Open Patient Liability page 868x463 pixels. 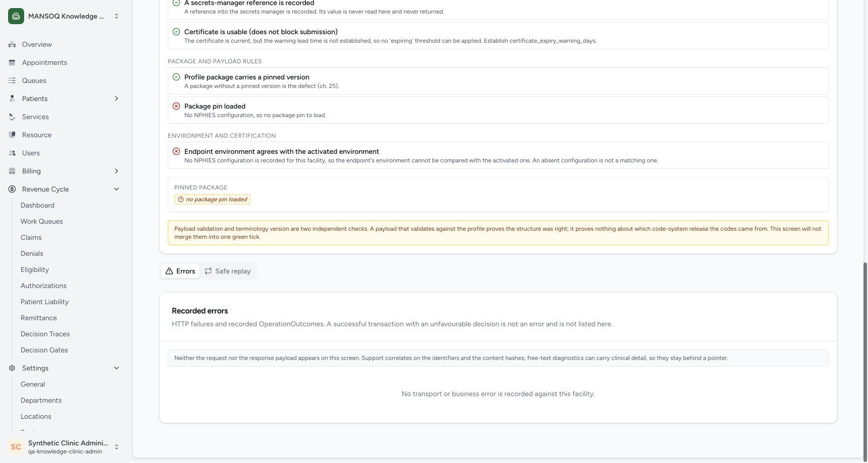[45, 302]
